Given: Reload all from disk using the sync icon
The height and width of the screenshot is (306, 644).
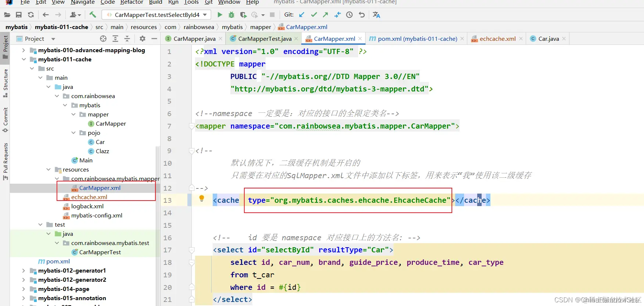Looking at the screenshot, I should pos(31,15).
